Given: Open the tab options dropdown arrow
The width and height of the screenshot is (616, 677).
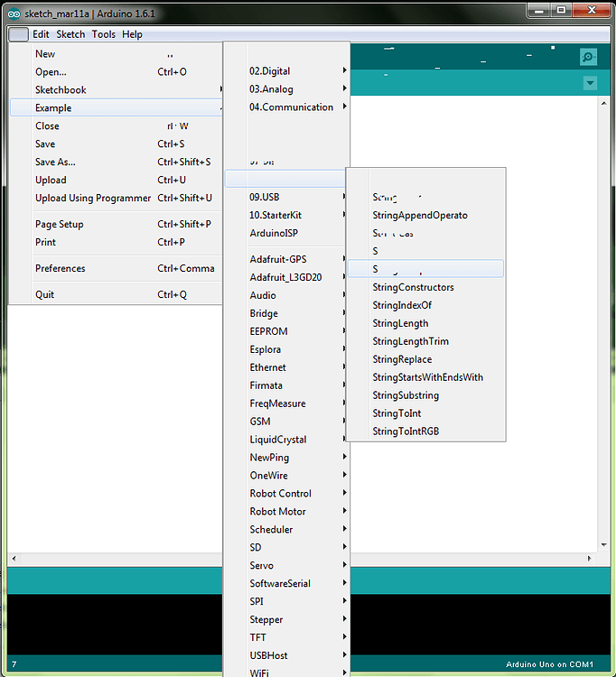Looking at the screenshot, I should click(x=590, y=83).
